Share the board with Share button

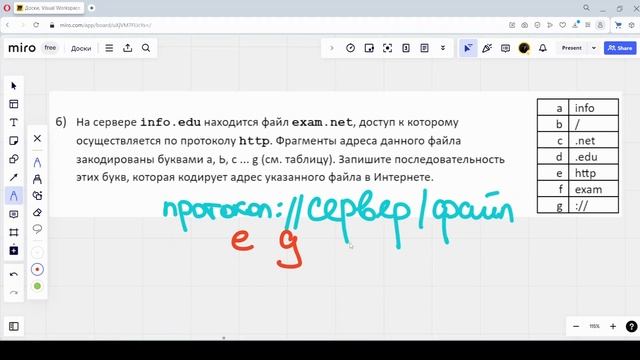[620, 48]
